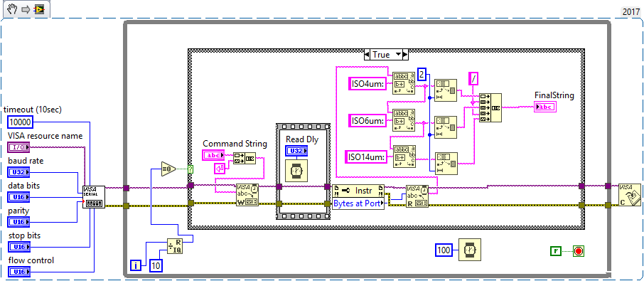Click the 'flow control' label
Screen dimensions: 644x281
coord(31,260)
